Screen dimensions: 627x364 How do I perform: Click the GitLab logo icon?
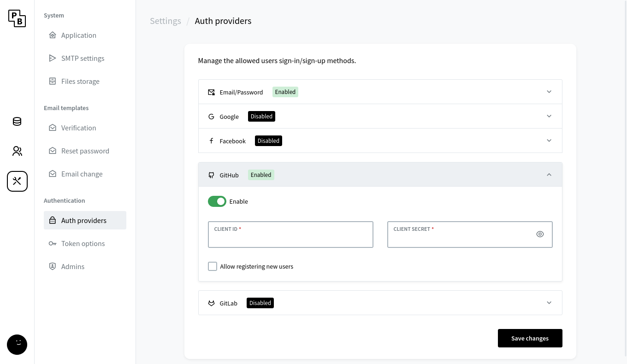[x=211, y=303]
